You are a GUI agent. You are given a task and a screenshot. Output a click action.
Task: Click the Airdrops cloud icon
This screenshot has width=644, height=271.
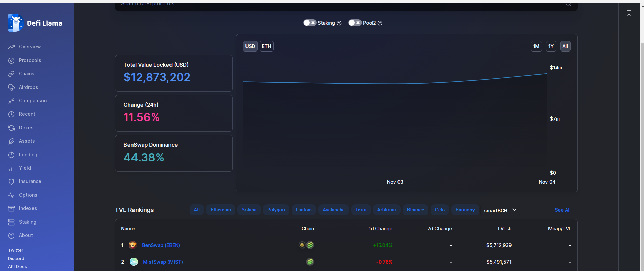pos(11,87)
